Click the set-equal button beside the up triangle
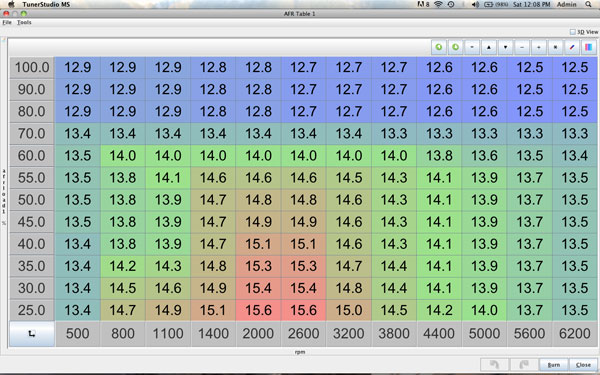600x375 pixels. point(472,47)
